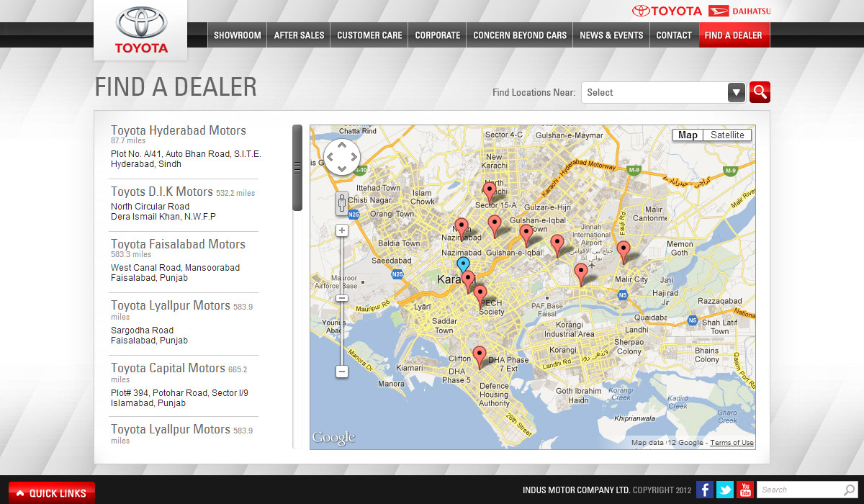Screen dimensions: 864x504
Task: Select Toyota Hyderabad Motors dealer
Action: tap(179, 130)
